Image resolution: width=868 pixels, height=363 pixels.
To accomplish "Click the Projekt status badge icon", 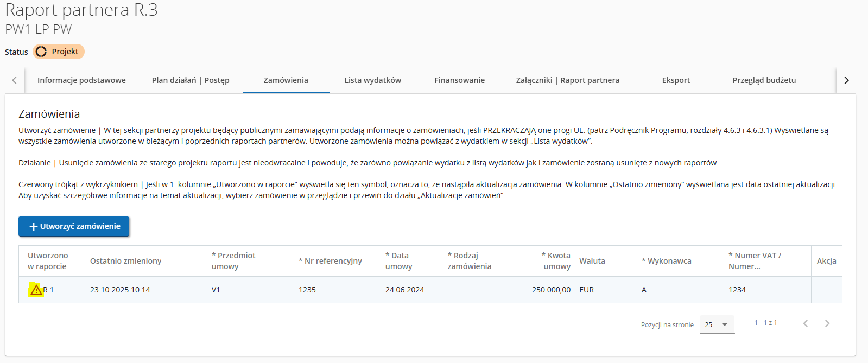I will coord(41,52).
